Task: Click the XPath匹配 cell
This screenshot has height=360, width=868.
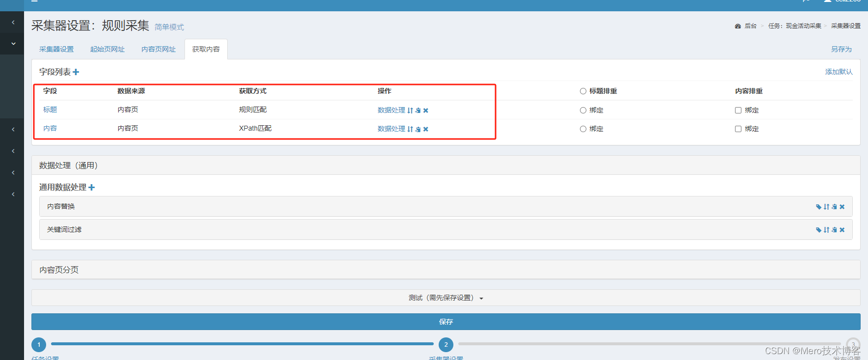Action: pyautogui.click(x=255, y=128)
